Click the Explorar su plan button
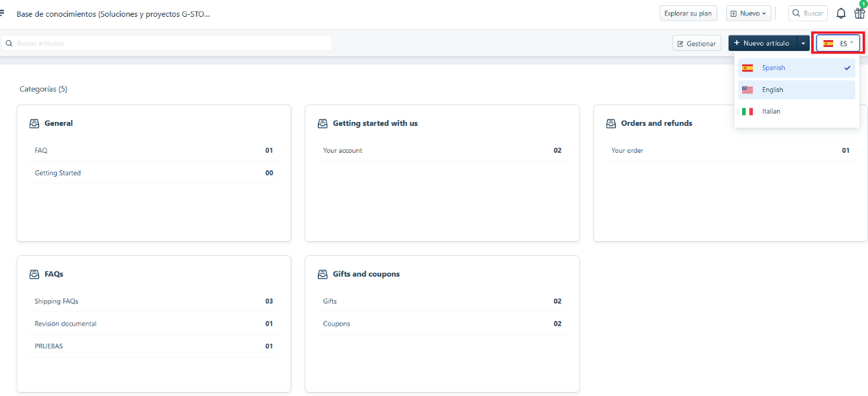The image size is (868, 396). [688, 13]
